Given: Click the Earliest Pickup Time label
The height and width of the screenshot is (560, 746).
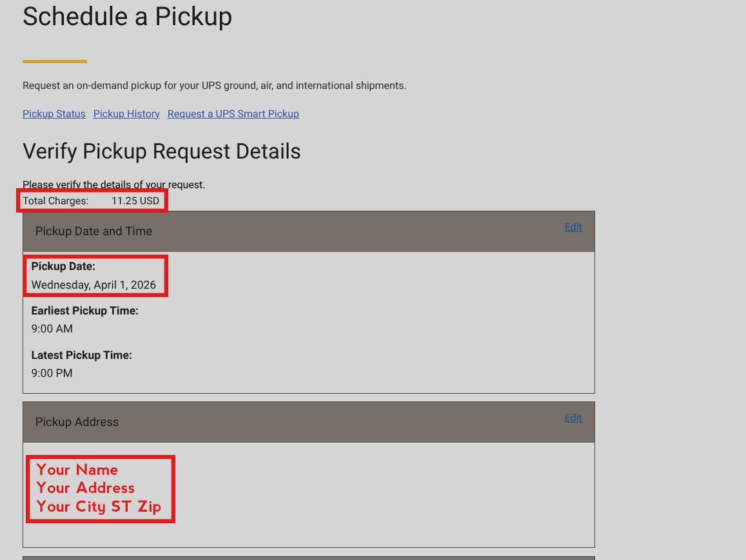Looking at the screenshot, I should 85,311.
